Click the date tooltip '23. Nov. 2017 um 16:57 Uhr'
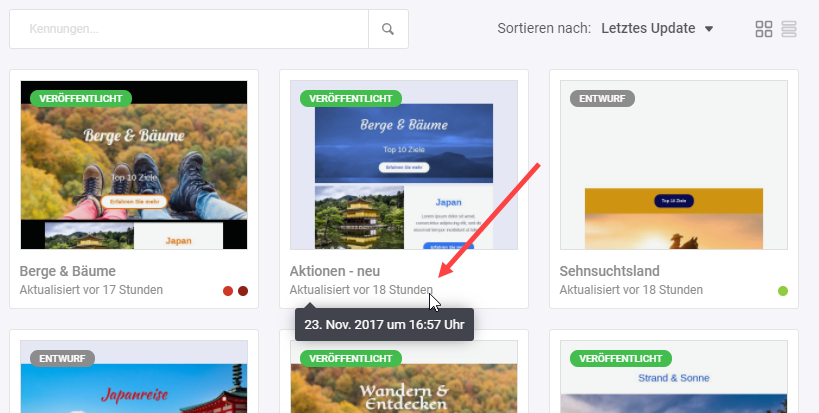The image size is (819, 413). [384, 324]
